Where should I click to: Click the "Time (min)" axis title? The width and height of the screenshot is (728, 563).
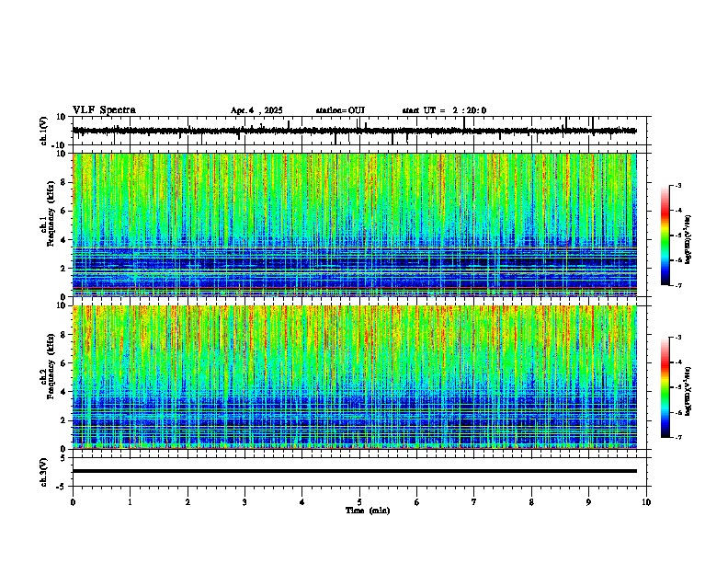[x=368, y=511]
